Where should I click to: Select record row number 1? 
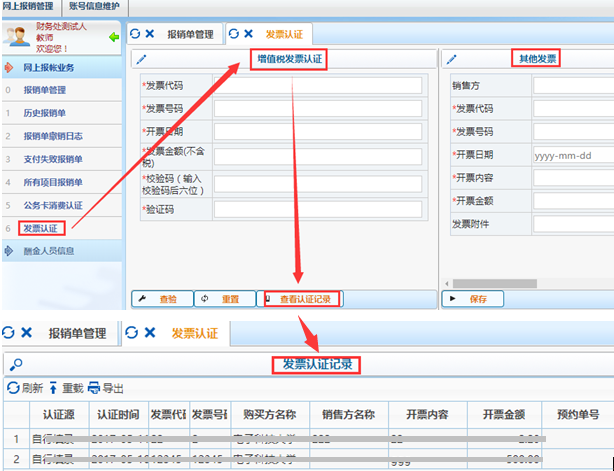pos(309,439)
